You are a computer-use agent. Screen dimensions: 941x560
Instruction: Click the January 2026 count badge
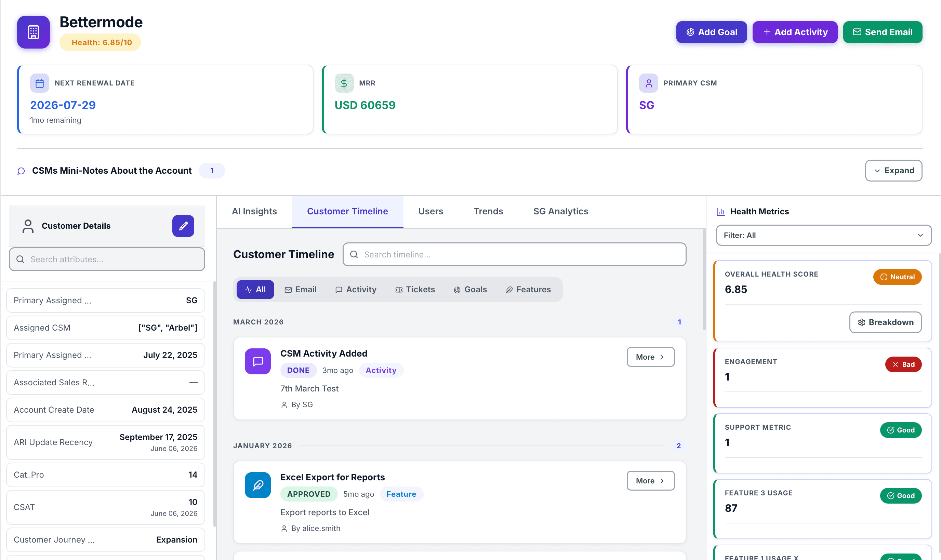point(678,446)
